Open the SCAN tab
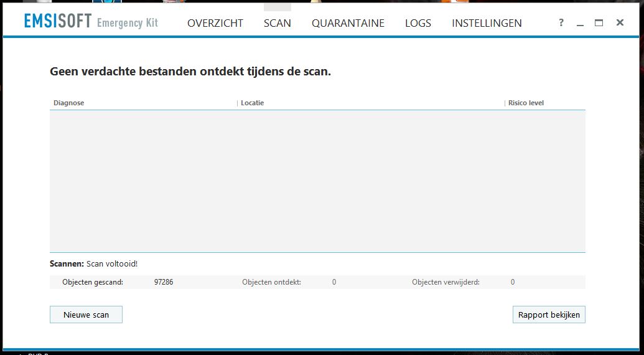 click(x=278, y=23)
